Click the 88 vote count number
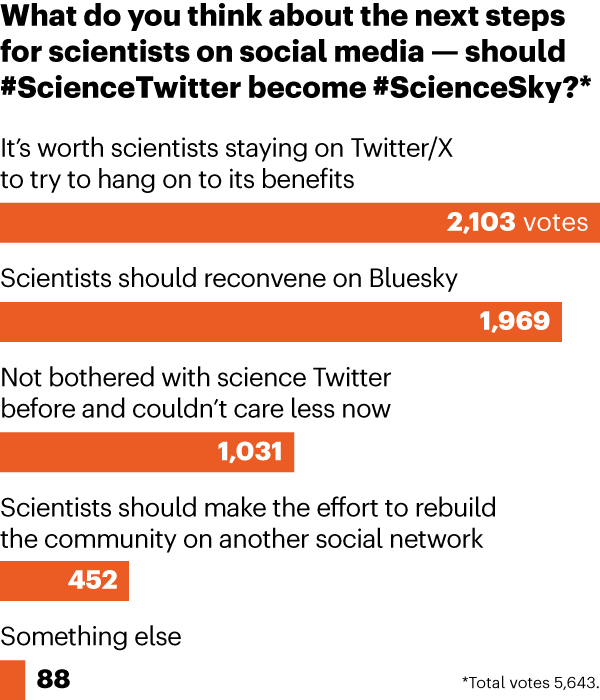This screenshot has width=600, height=700. (54, 680)
